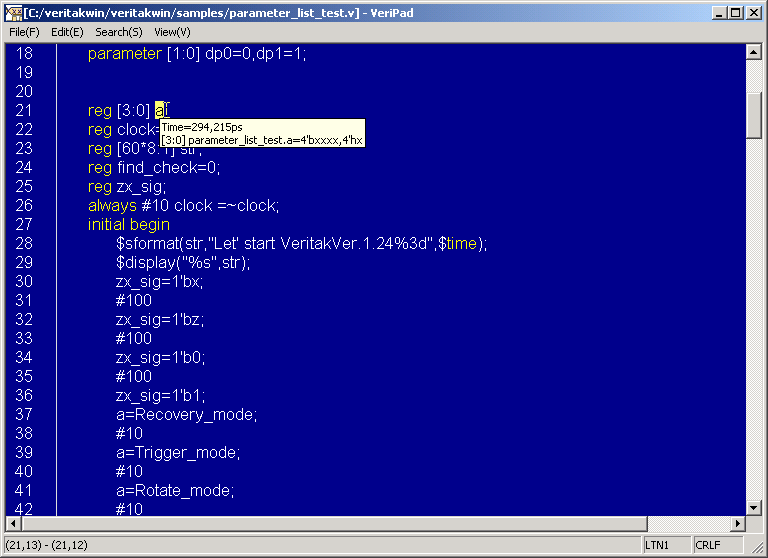Click the horizontal scrollbar left arrow
768x558 pixels.
[14, 524]
